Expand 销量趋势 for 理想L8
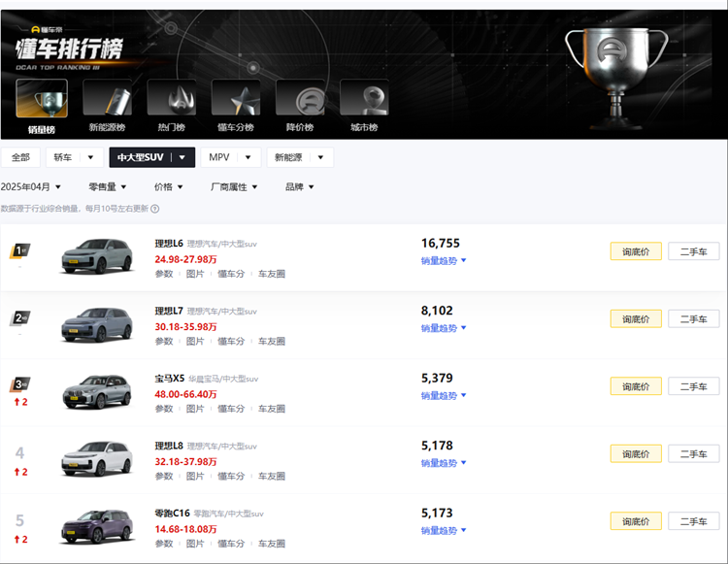Viewport: 728px width, 564px height. click(x=444, y=463)
